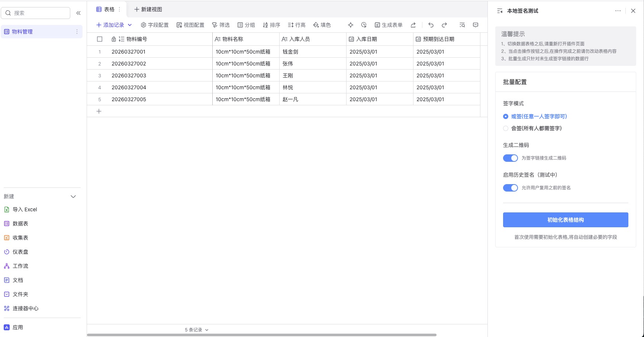Click the 新建视图 tab

pyautogui.click(x=148, y=9)
